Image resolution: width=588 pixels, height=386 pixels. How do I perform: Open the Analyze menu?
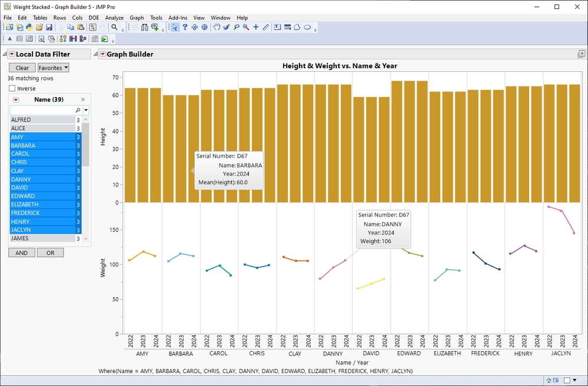pos(114,18)
